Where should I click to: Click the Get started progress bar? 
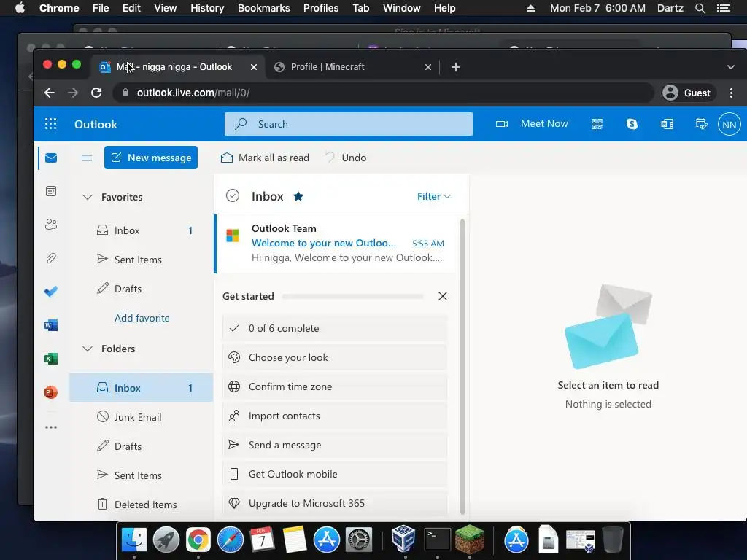[353, 296]
